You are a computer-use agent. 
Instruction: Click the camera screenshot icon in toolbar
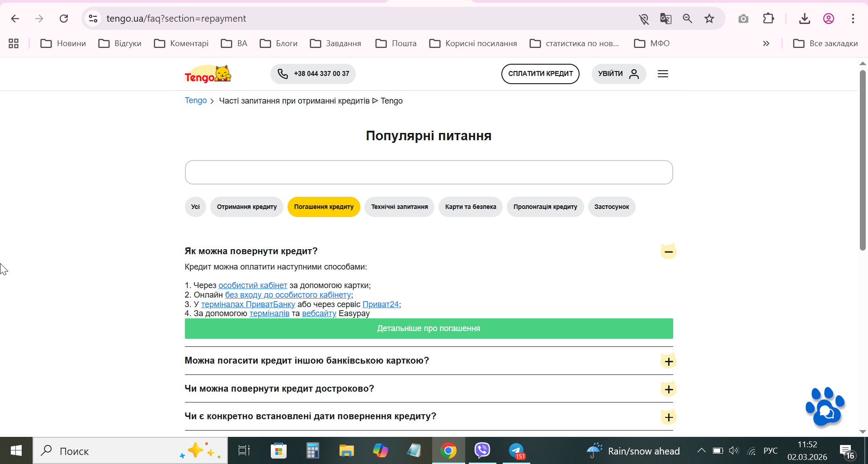(743, 19)
